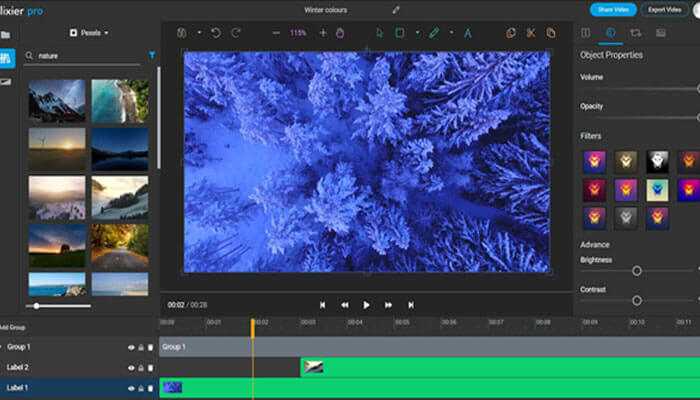Open the image tab in left sidebar
The image size is (700, 400).
coord(5,82)
